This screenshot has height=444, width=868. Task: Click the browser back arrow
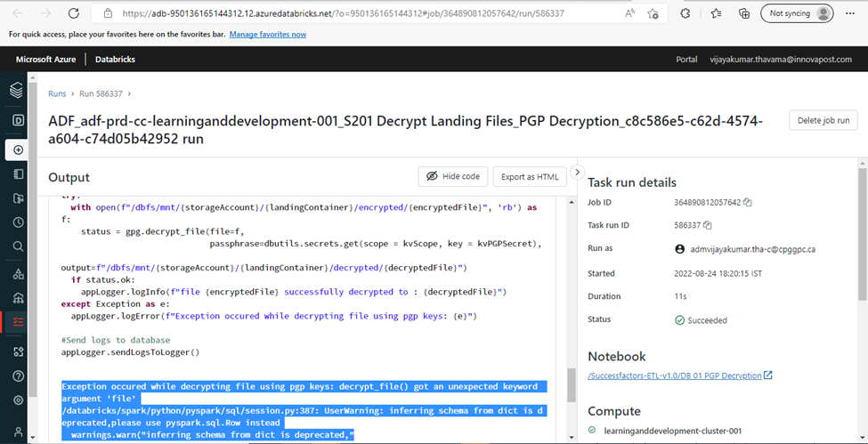pyautogui.click(x=18, y=13)
